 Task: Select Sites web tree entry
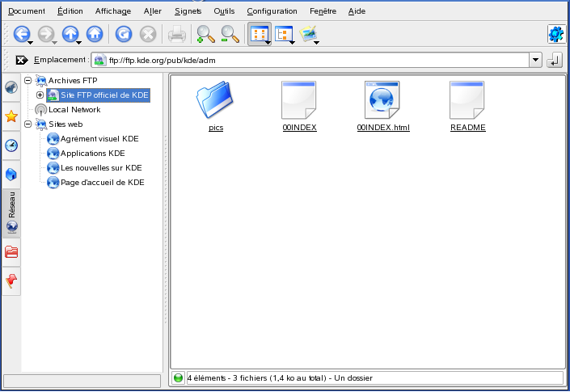point(65,124)
